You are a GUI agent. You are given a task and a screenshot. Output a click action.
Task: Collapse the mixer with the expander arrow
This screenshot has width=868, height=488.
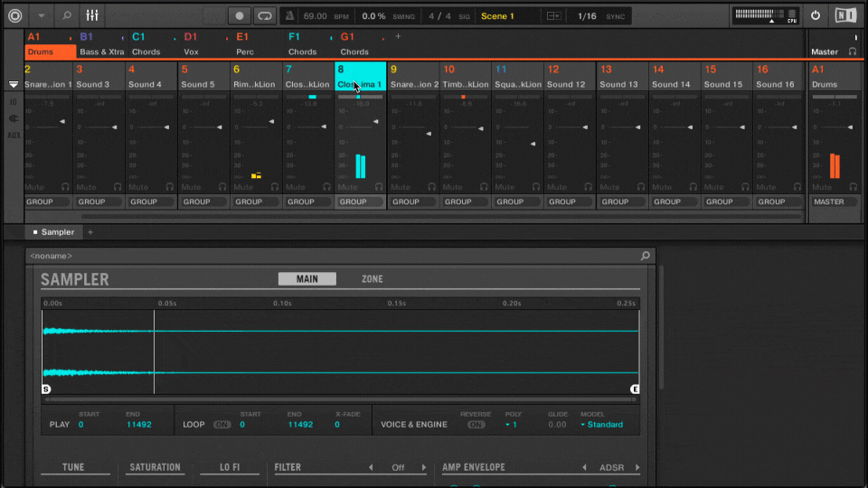click(x=14, y=84)
